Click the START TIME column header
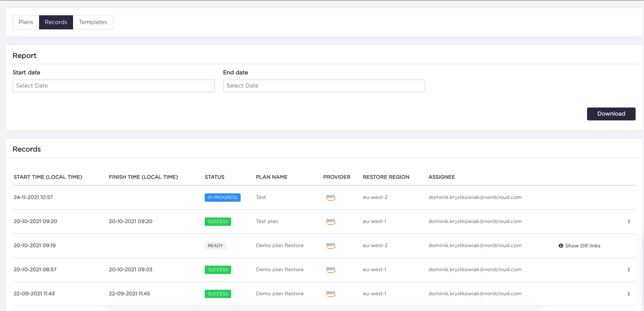The image size is (644, 311). coord(48,177)
